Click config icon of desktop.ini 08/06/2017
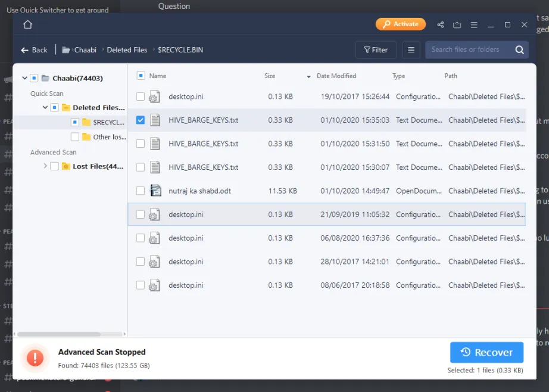The image size is (549, 392). (154, 285)
